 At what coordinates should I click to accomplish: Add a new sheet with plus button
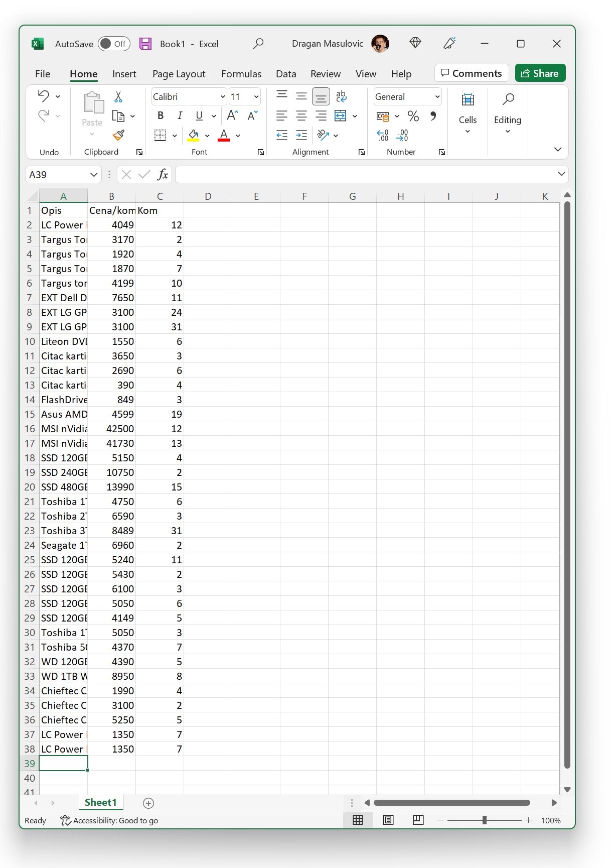pos(148,803)
